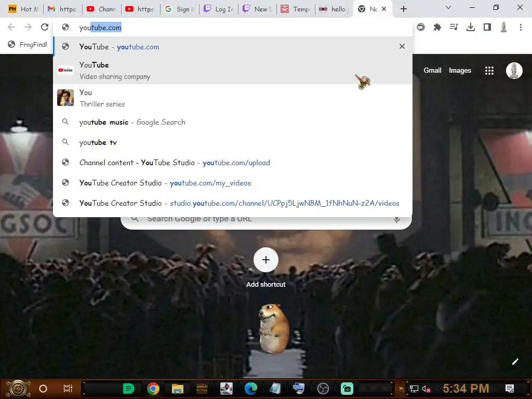Switch to the hello tab

[x=334, y=9]
